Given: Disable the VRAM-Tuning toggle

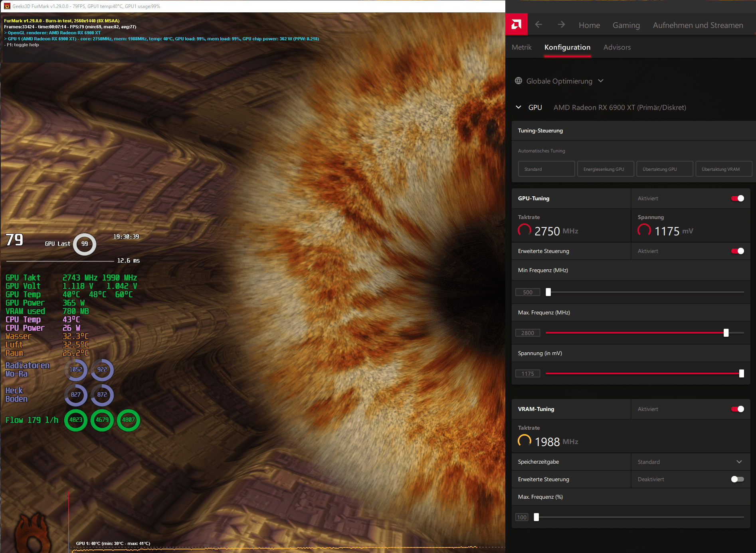Looking at the screenshot, I should [x=737, y=409].
